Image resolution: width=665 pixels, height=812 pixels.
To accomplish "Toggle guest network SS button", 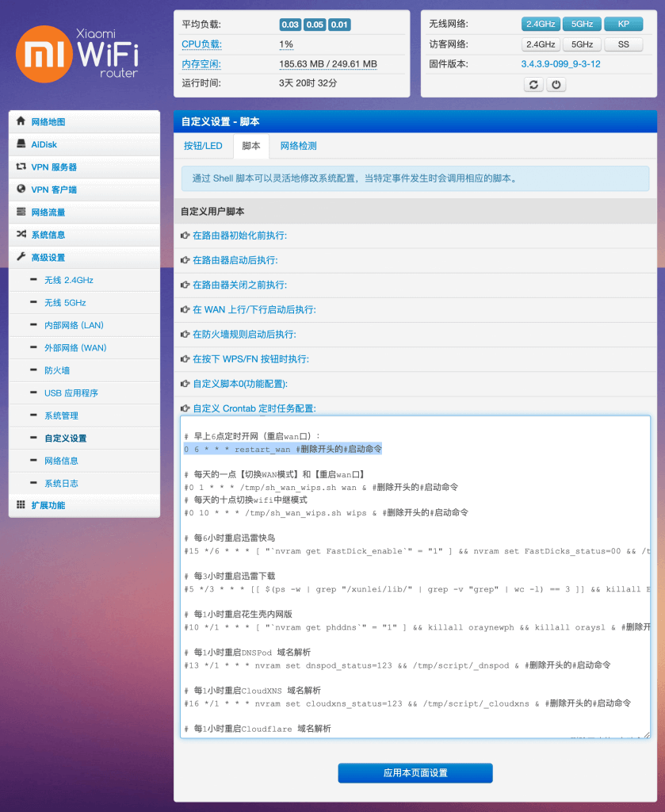I will pos(623,44).
